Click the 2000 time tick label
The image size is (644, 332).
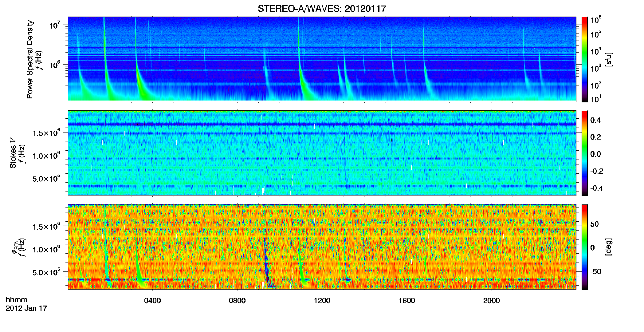coord(492,301)
